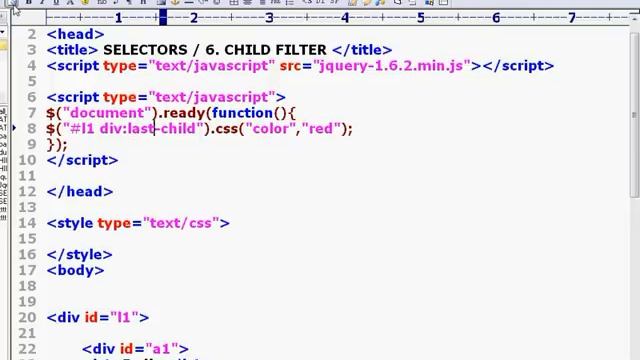This screenshot has width=640, height=360.
Task: Click line number 21 in the gutter
Action: coord(27,333)
